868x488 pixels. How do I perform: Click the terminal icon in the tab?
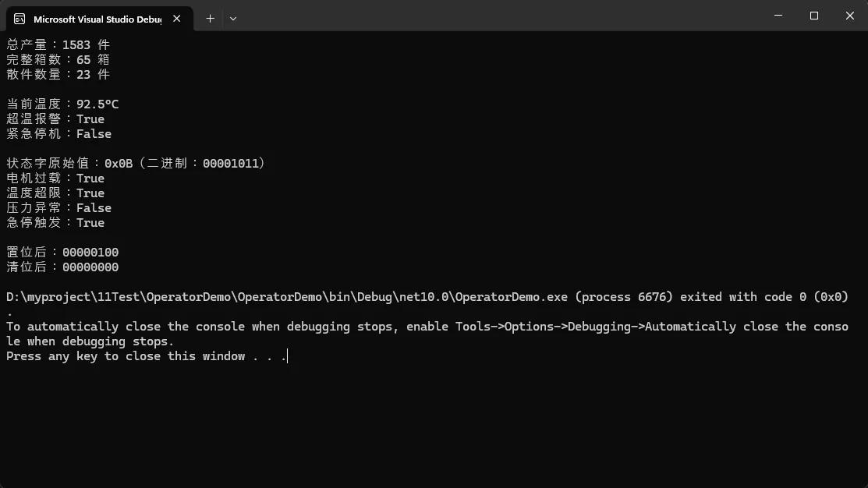coord(19,19)
